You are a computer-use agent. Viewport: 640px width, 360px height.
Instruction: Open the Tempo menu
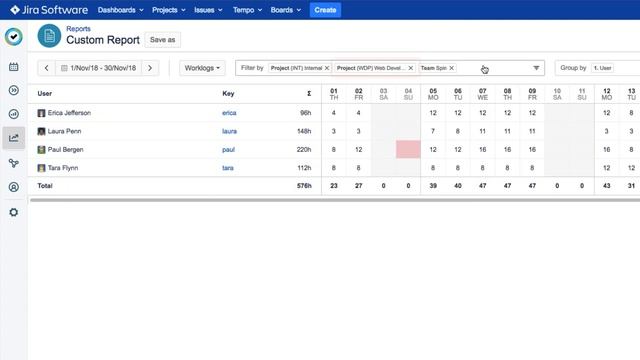click(247, 10)
